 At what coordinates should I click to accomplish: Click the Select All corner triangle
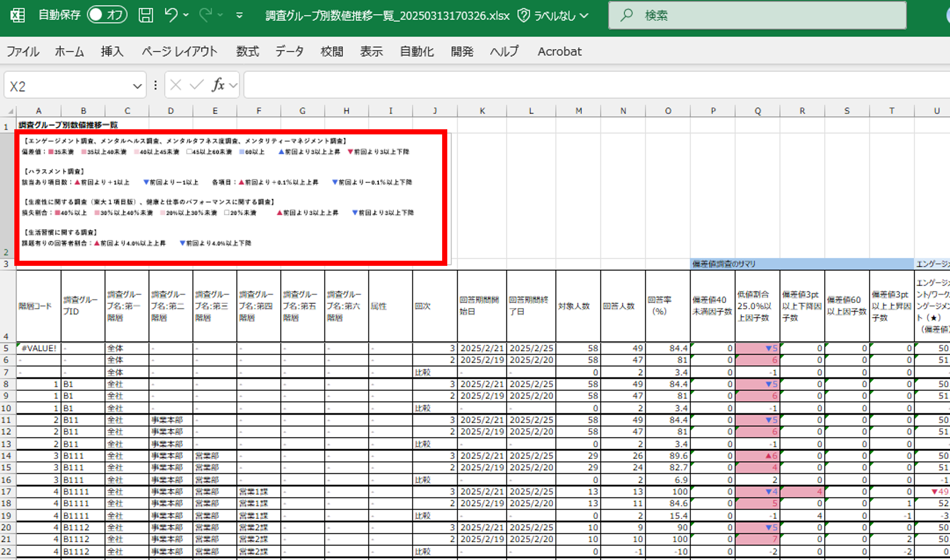click(x=11, y=111)
